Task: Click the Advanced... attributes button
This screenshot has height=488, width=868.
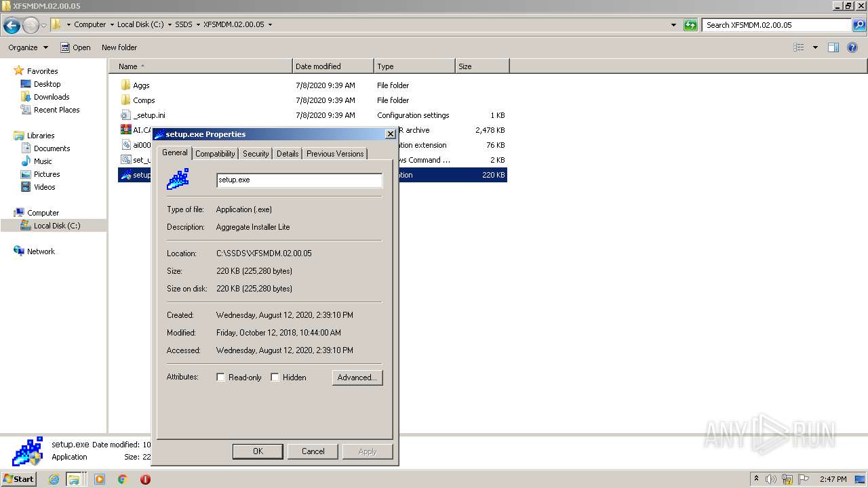Action: 357,378
